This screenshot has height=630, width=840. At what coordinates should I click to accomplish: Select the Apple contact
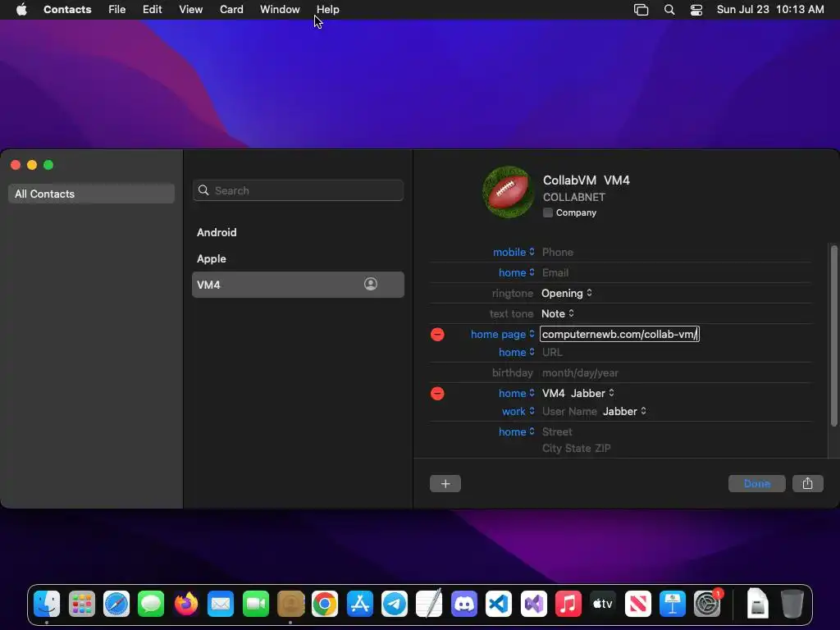tap(298, 258)
